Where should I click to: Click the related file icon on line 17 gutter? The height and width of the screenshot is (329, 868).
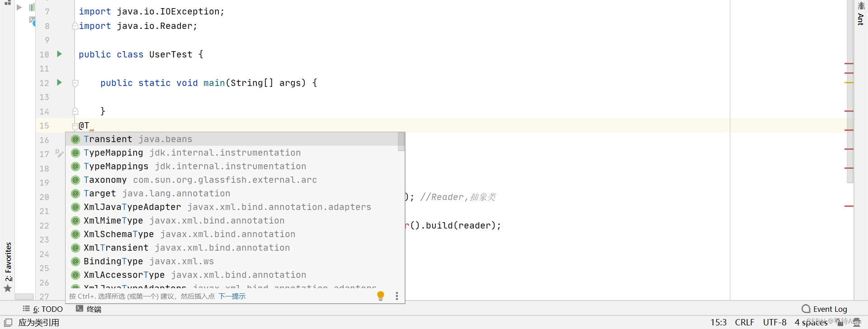(x=59, y=153)
